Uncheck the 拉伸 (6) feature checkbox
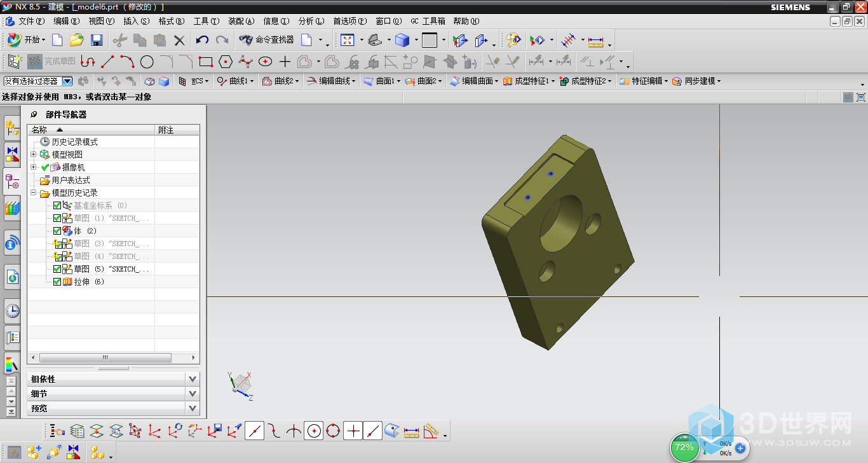 click(x=57, y=282)
